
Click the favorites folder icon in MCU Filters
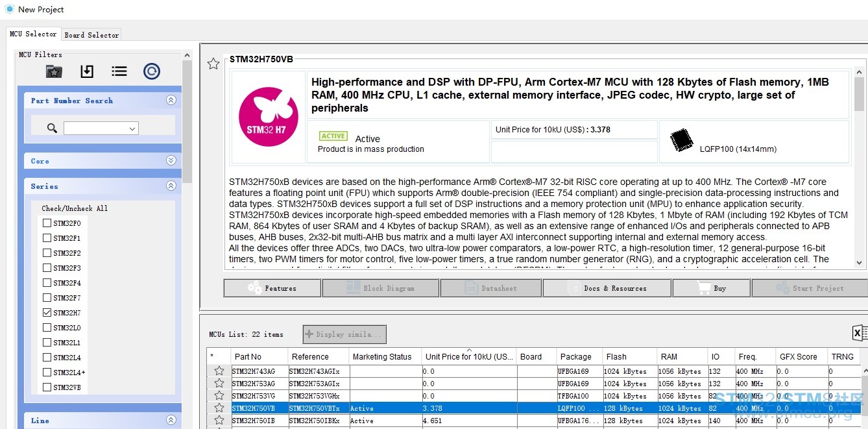(54, 71)
